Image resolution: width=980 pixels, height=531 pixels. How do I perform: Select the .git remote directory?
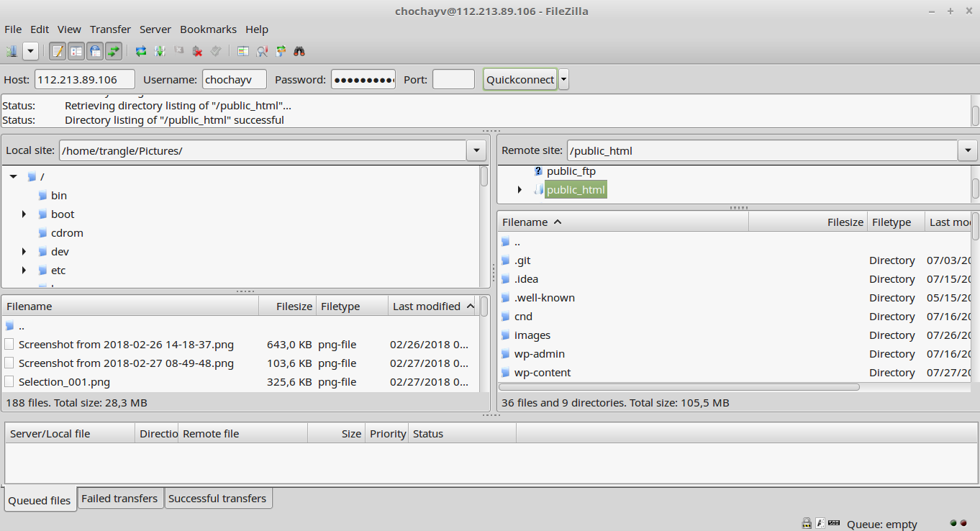click(x=734, y=260)
